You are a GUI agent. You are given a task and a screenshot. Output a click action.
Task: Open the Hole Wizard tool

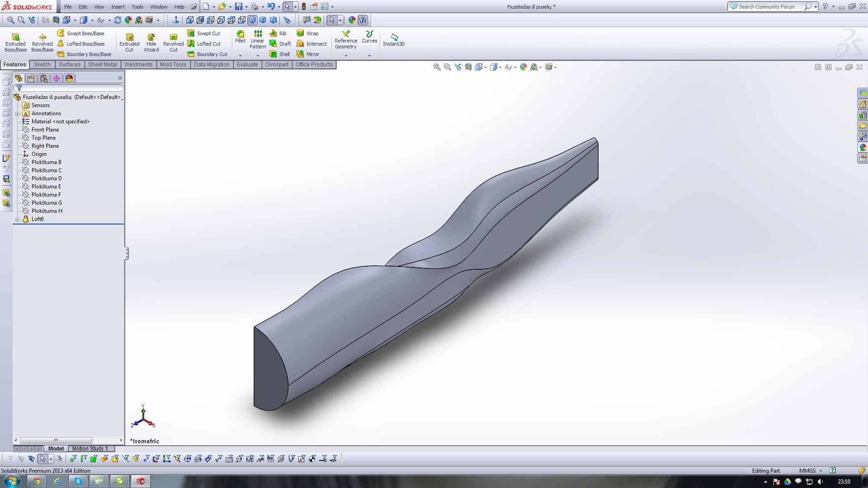click(x=151, y=42)
